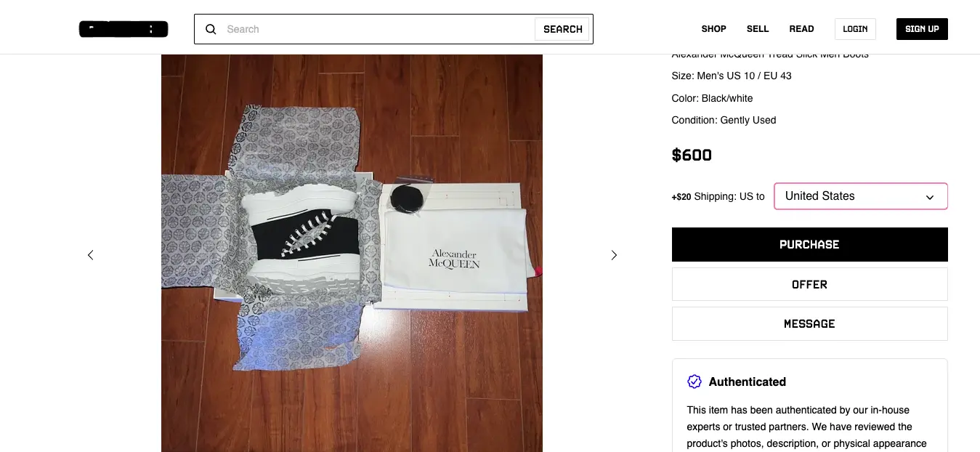980x452 pixels.
Task: Click the site logo in top left
Action: (123, 28)
